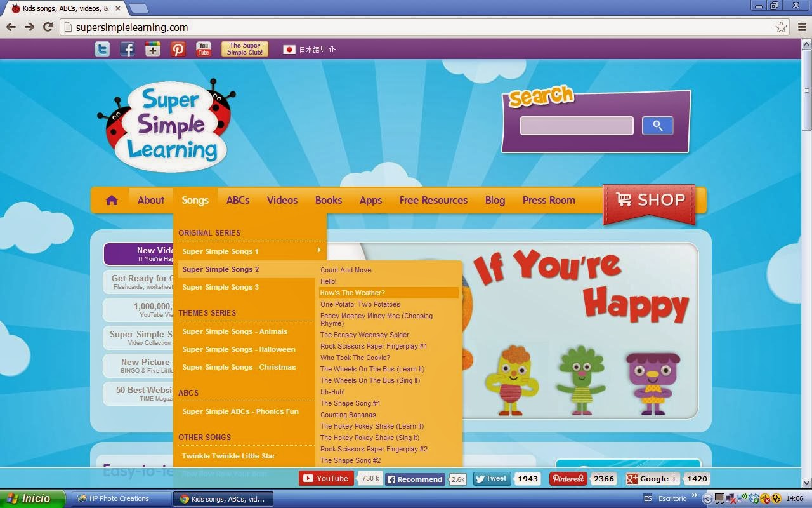Open the YouTube icon in top bar
812x508 pixels.
point(204,49)
